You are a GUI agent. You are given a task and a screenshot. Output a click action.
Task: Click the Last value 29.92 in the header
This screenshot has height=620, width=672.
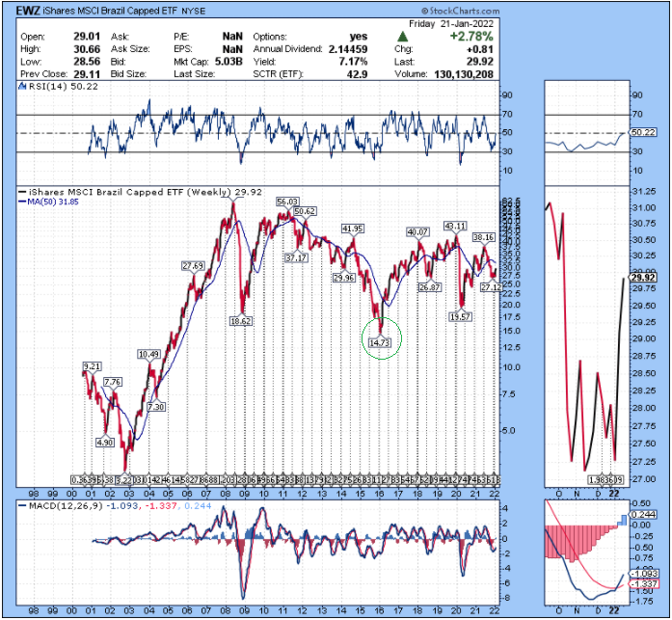(480, 62)
